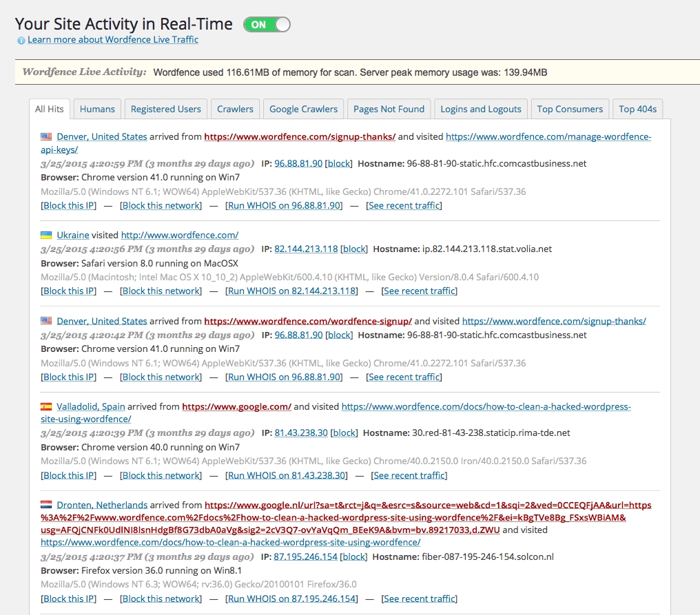Open Denver, United States link in 4:20:59 entry

102,136
